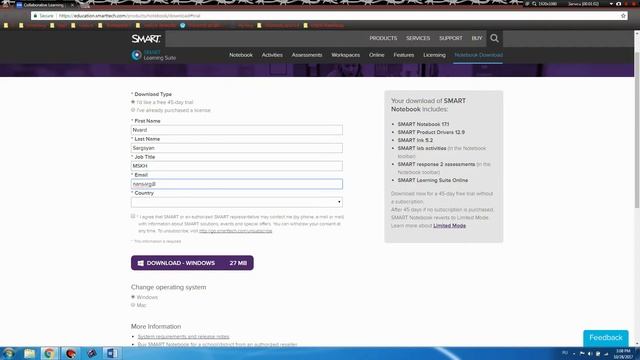Go to the Notebook tab
Viewport: 640px width, 360px height.
click(x=241, y=55)
